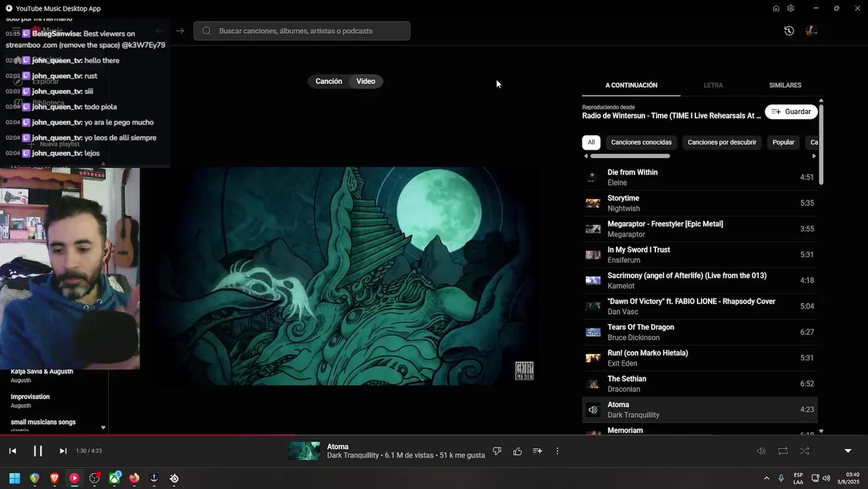Screen dimensions: 868x489
Task: Pause the current song
Action: pyautogui.click(x=38, y=451)
